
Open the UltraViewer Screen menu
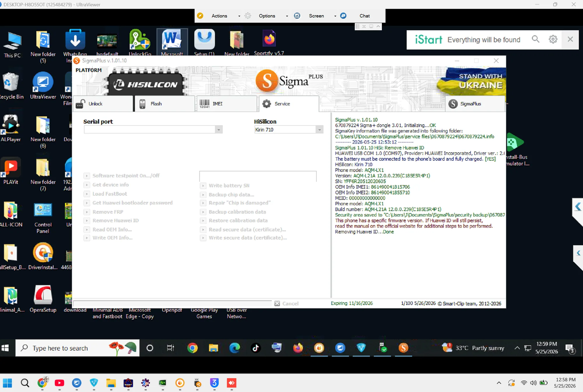click(x=316, y=16)
